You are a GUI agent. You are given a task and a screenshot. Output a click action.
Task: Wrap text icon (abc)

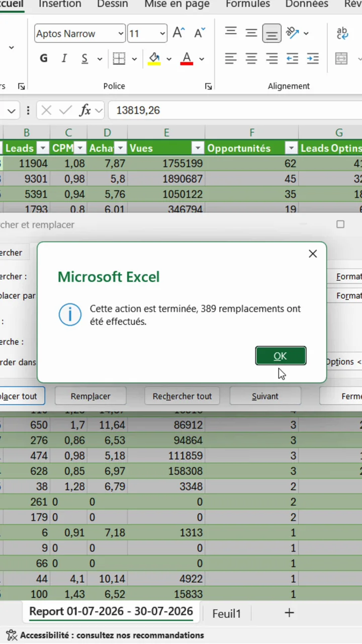point(342,33)
